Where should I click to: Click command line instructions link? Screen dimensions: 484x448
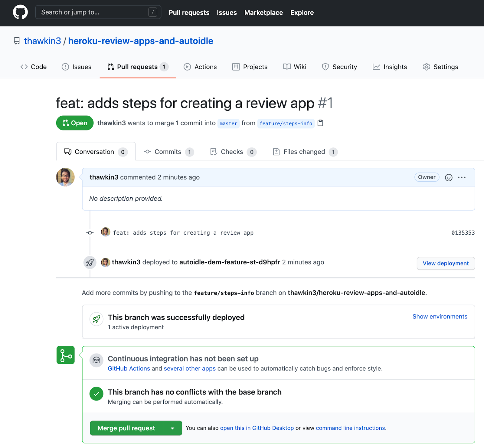(350, 428)
